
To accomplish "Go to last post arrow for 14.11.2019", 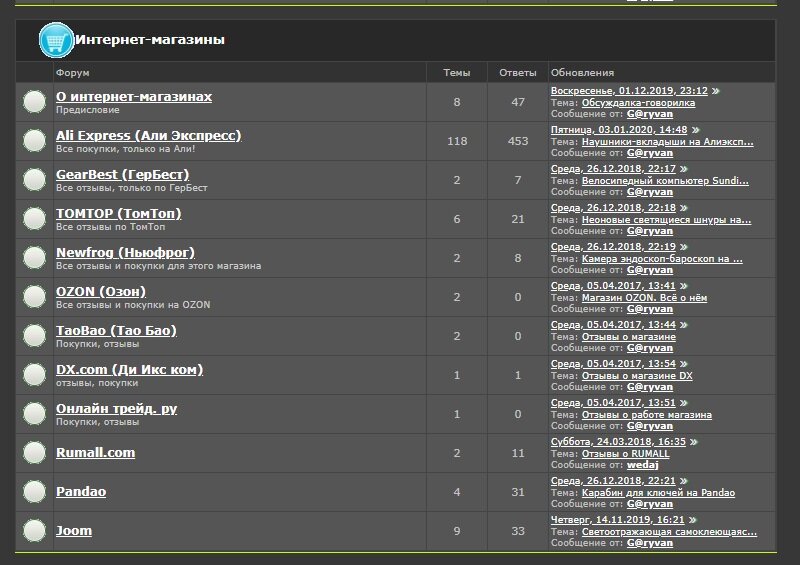I will pyautogui.click(x=692, y=520).
